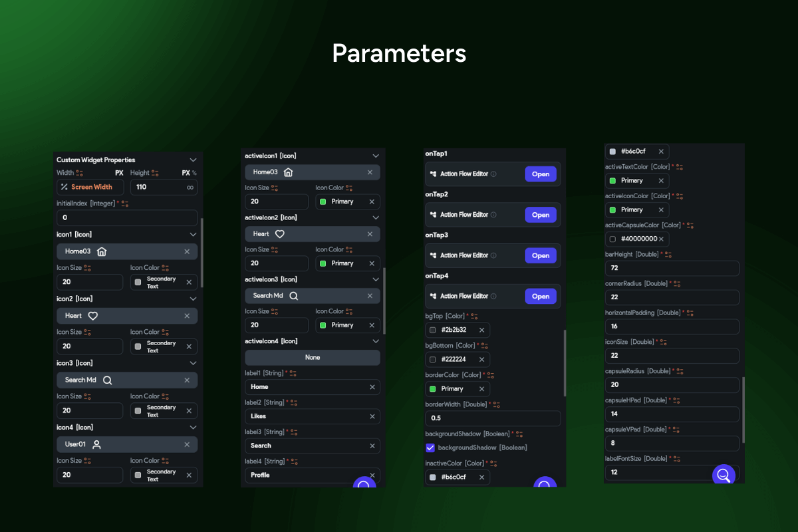This screenshot has width=798, height=532.
Task: Clear the Home03 icon in icon1
Action: point(187,251)
